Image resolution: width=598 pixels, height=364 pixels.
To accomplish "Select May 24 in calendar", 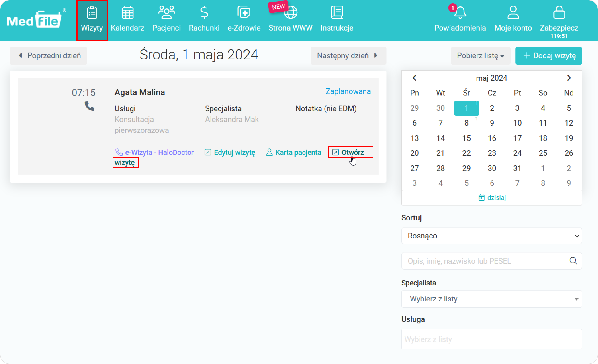I will 517,153.
